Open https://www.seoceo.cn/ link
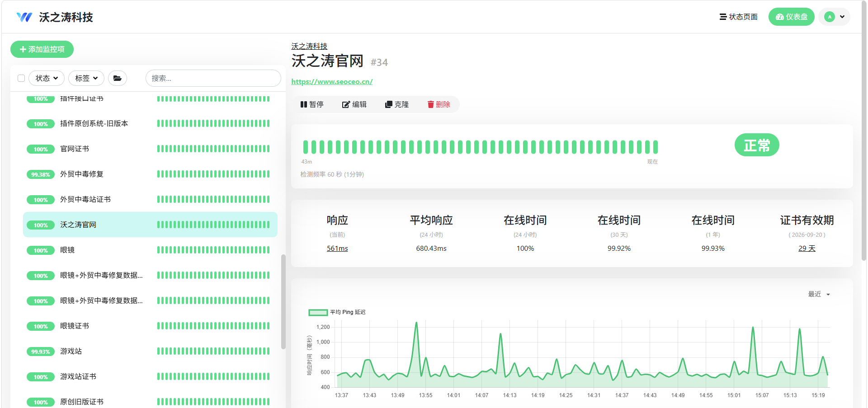This screenshot has width=868, height=408. (x=332, y=82)
